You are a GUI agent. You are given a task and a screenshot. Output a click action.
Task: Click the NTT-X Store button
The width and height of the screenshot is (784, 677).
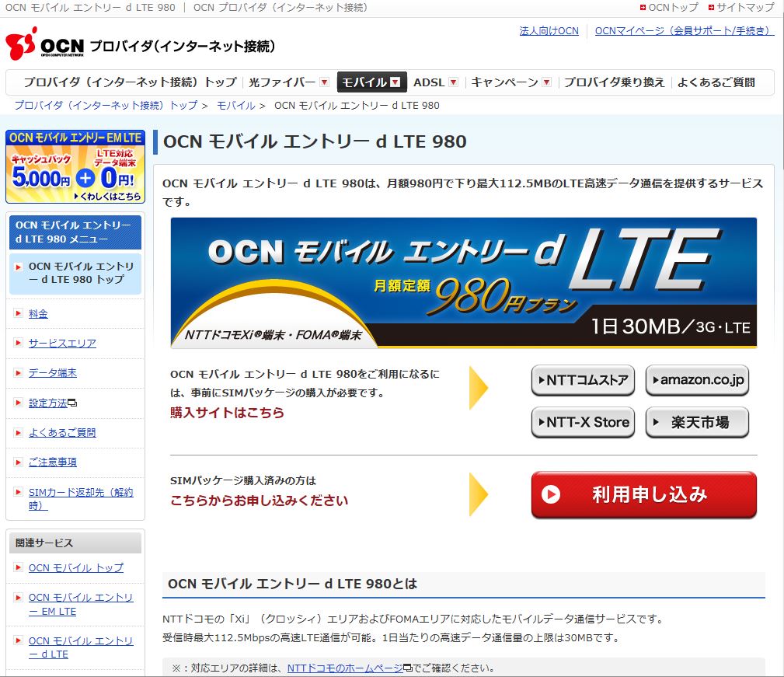(x=583, y=423)
